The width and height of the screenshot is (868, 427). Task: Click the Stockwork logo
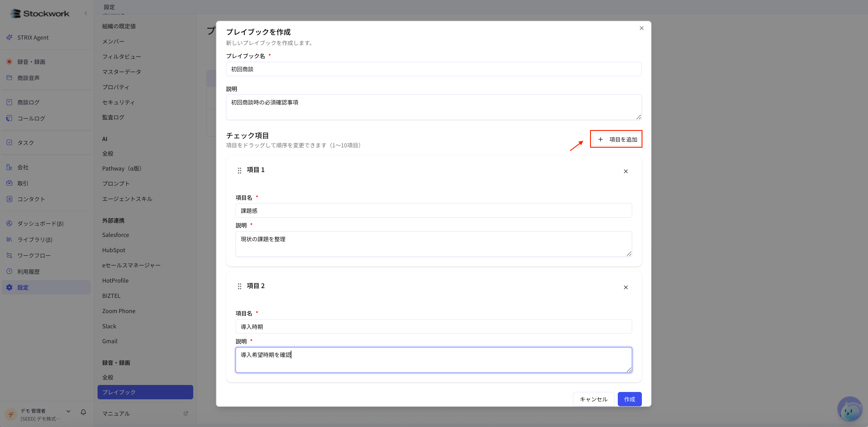pyautogui.click(x=39, y=13)
